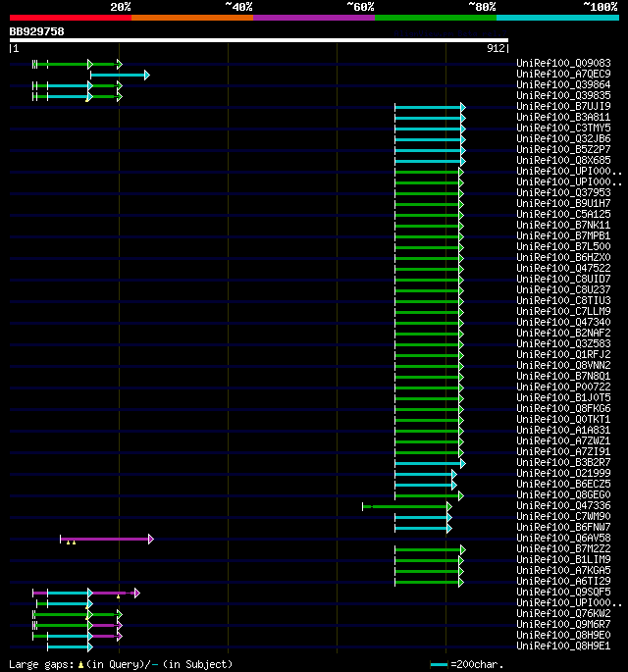
Task: Click the UniRef100_C8UID7 label
Action: (x=563, y=279)
